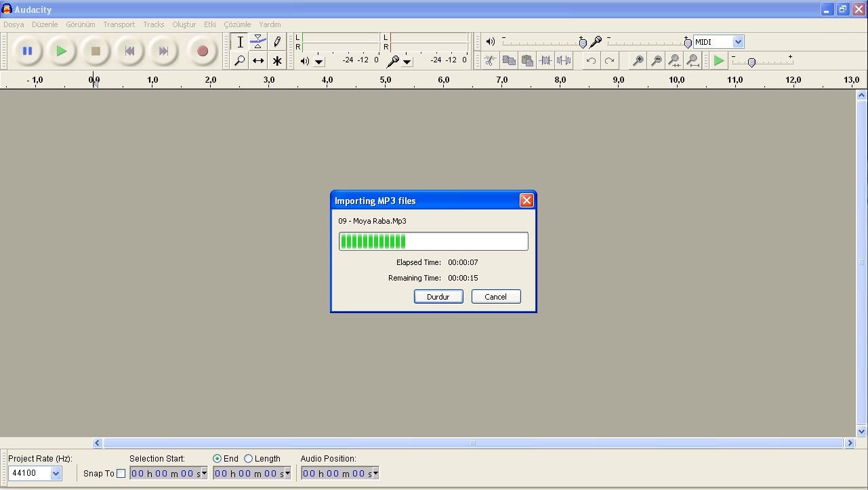Select the Length radio button
Viewport: 868px width, 490px height.
click(x=248, y=459)
